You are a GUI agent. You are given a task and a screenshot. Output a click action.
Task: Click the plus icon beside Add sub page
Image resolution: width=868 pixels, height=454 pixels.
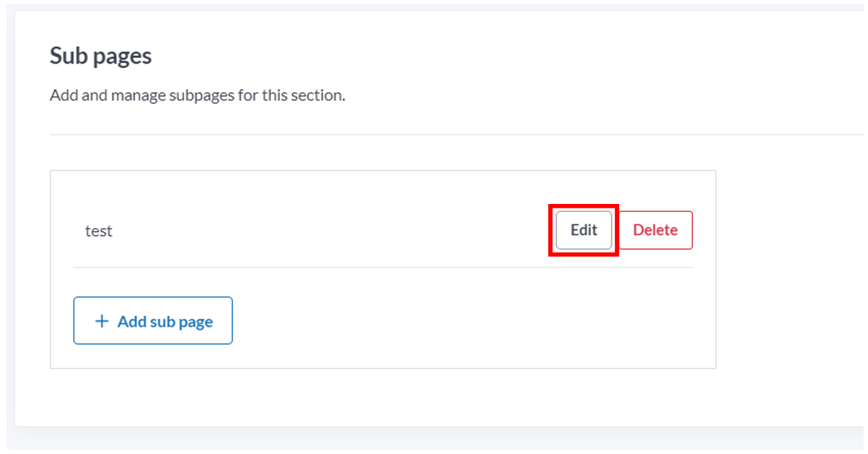coord(102,321)
